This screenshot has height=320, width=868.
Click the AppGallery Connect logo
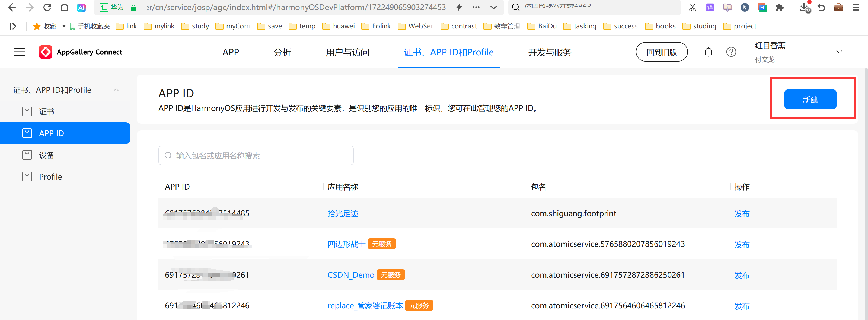[x=46, y=52]
